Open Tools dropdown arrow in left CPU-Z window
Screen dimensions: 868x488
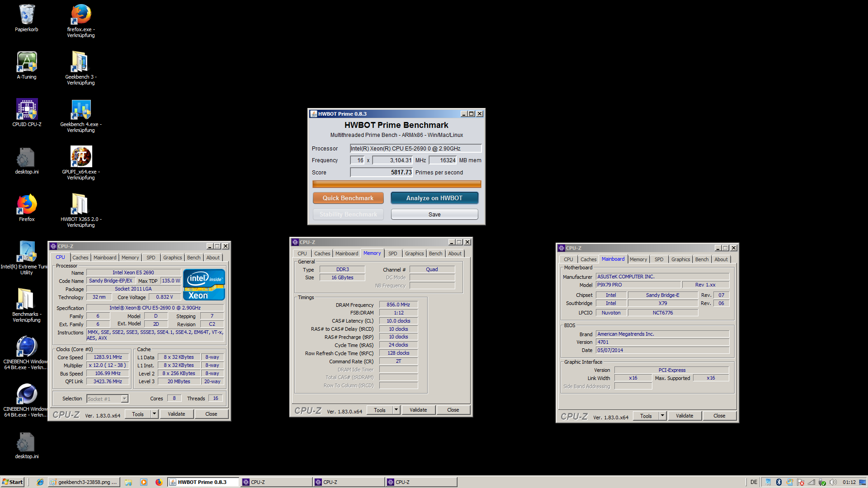tap(154, 414)
